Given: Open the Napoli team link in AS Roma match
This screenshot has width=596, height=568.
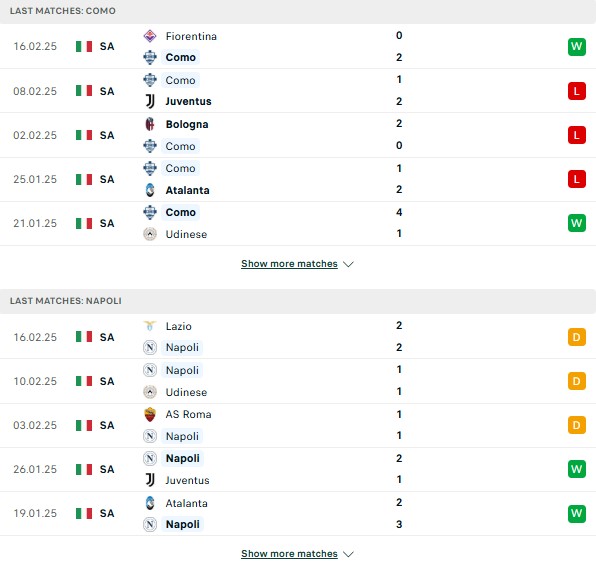Looking at the screenshot, I should (x=182, y=436).
